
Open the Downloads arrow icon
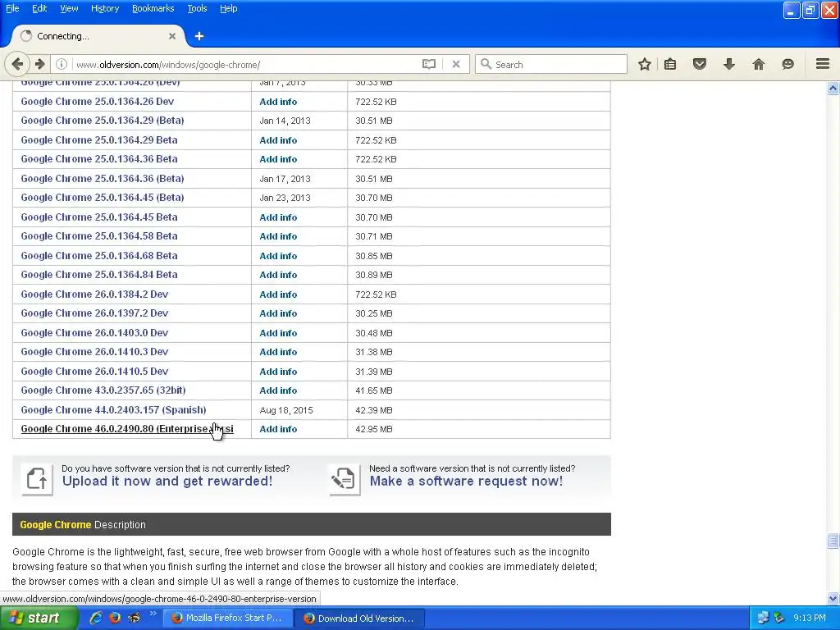729,64
